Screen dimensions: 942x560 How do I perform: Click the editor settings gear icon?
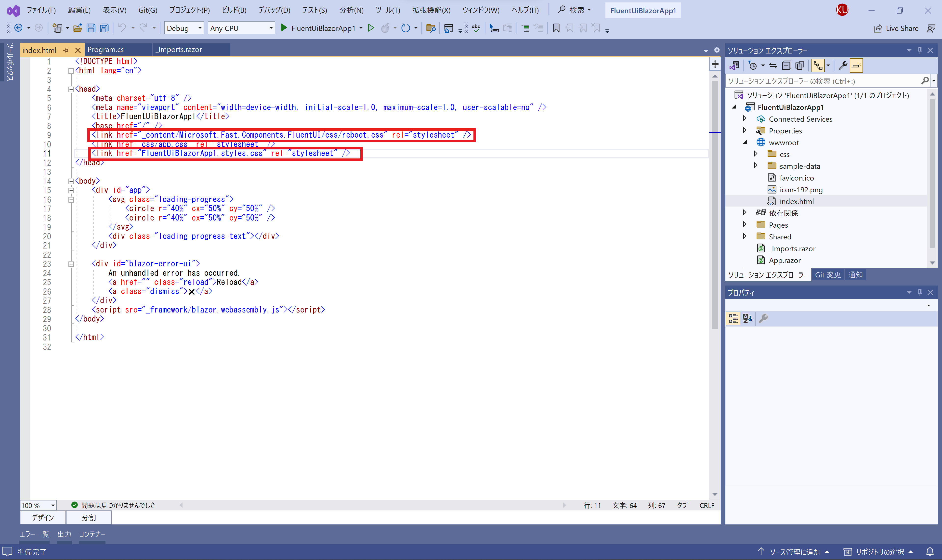(x=717, y=50)
